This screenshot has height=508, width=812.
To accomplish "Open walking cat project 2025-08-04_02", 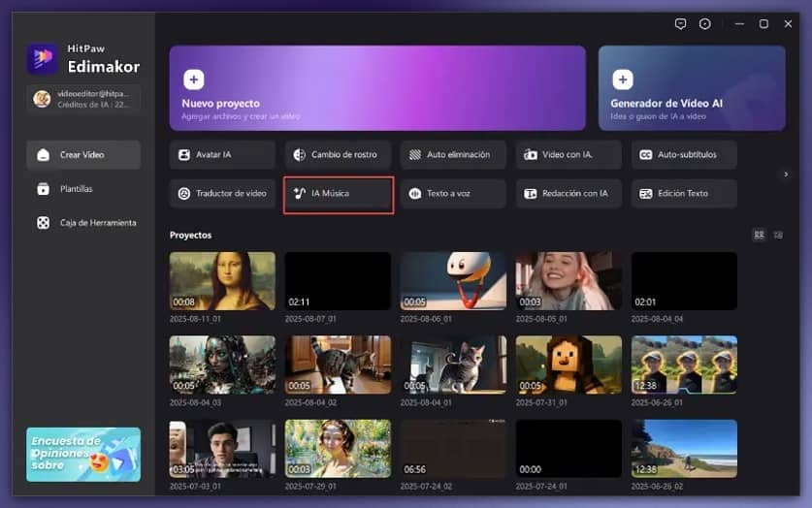I will click(x=338, y=365).
